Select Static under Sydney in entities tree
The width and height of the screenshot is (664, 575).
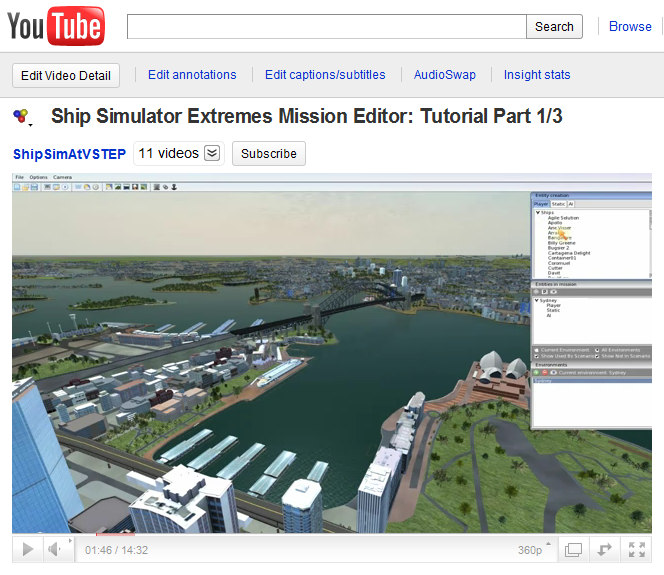click(553, 310)
